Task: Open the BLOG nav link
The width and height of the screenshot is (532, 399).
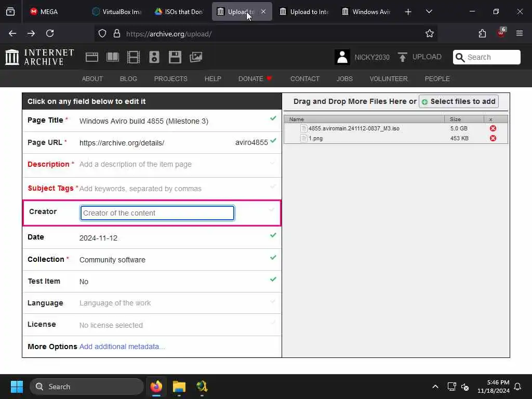Action: 129,79
